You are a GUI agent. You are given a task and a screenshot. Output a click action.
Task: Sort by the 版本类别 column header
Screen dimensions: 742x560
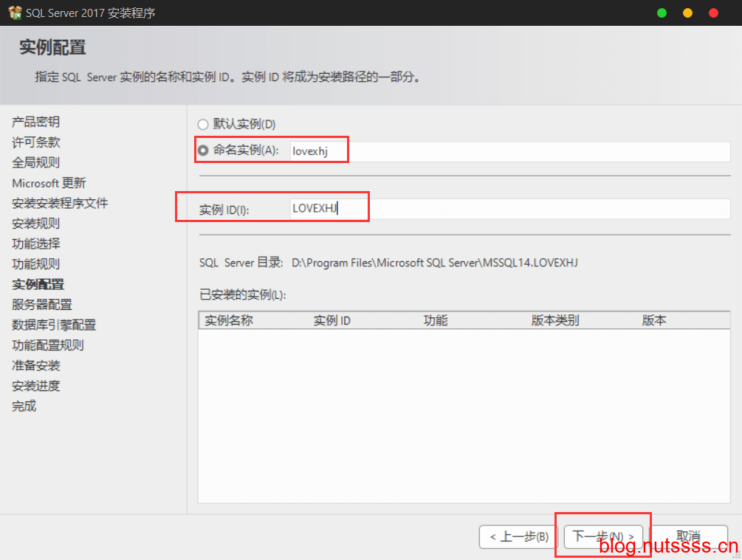555,321
